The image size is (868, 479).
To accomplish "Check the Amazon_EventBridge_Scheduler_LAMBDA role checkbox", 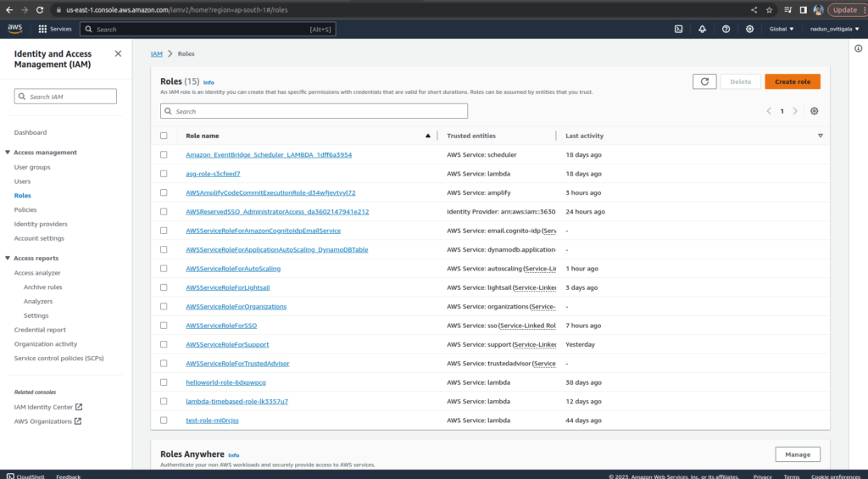I will pos(164,155).
